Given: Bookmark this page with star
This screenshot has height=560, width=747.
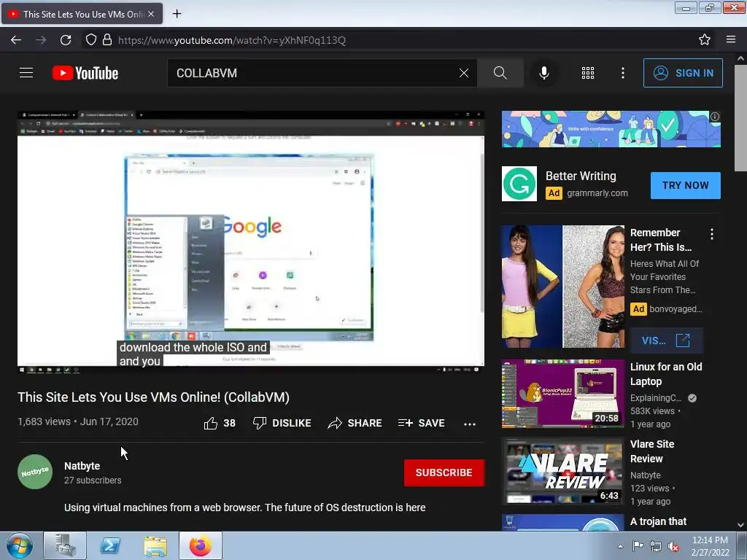Looking at the screenshot, I should 705,40.
